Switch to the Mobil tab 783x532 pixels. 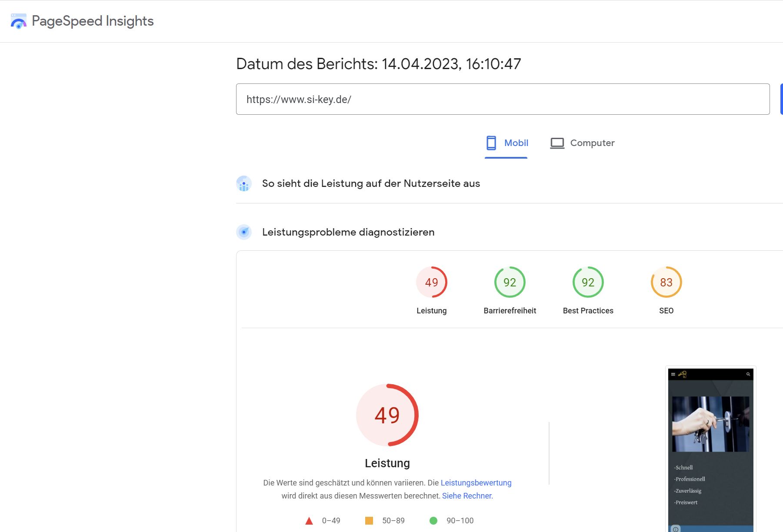tap(506, 143)
